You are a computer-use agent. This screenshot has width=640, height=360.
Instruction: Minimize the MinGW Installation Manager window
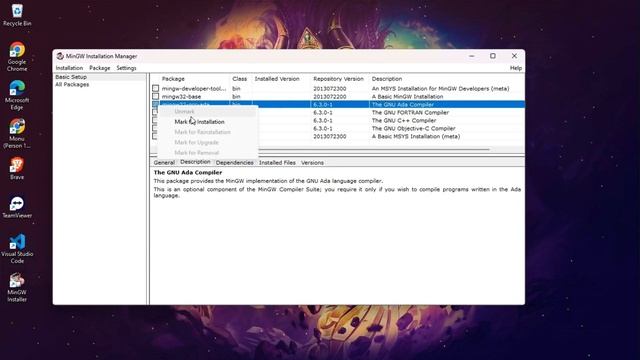[x=471, y=56]
